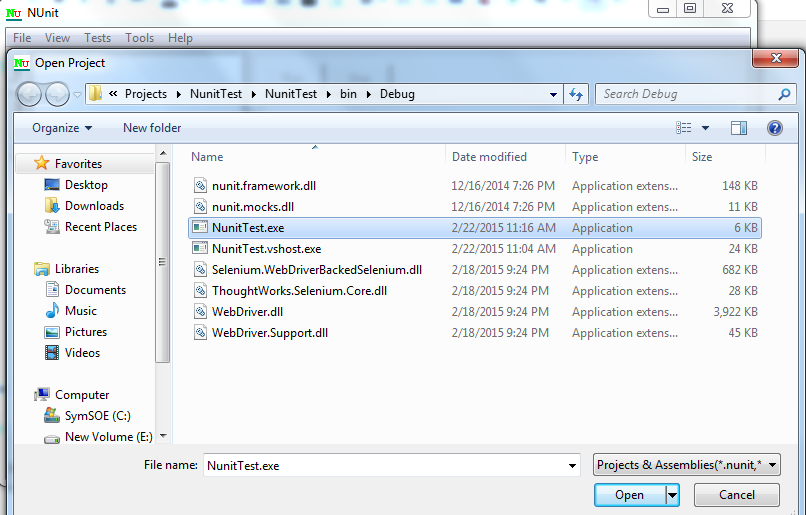Click the Desktop icon in Favorites
The image size is (806, 515).
tap(52, 185)
